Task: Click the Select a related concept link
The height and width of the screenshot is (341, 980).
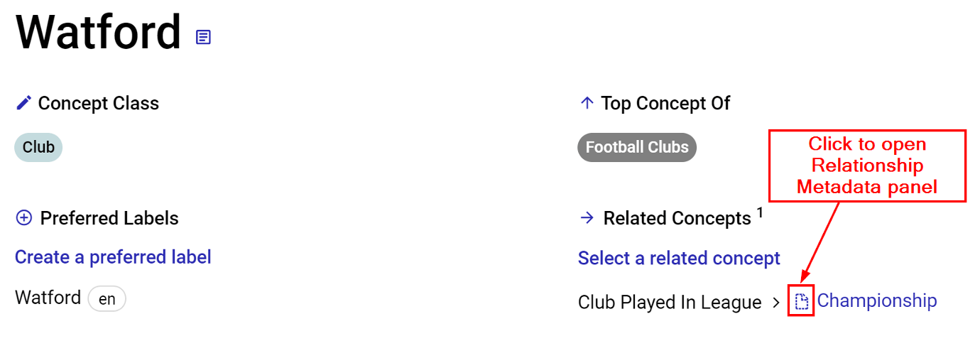Action: coord(679,258)
